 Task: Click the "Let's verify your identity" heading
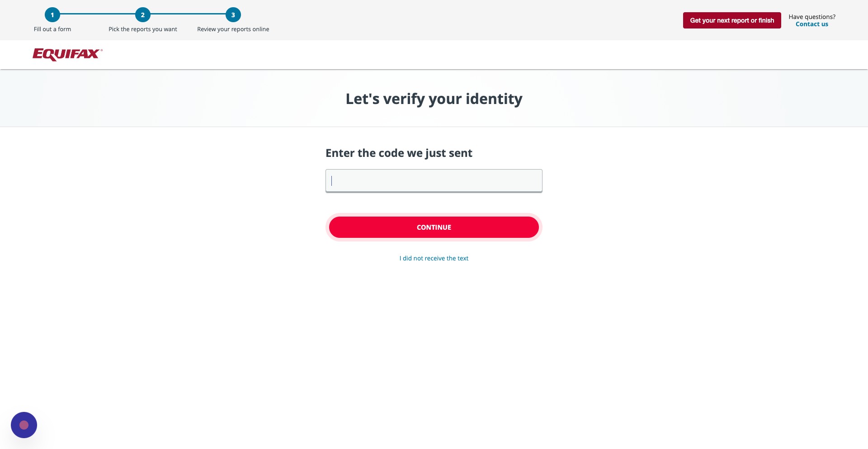[x=434, y=99]
